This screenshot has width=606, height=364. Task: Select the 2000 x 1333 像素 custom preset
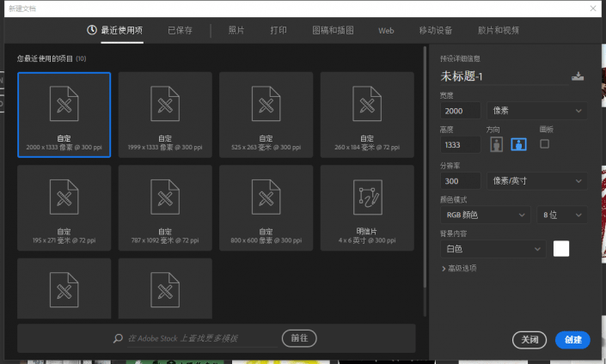[64, 115]
